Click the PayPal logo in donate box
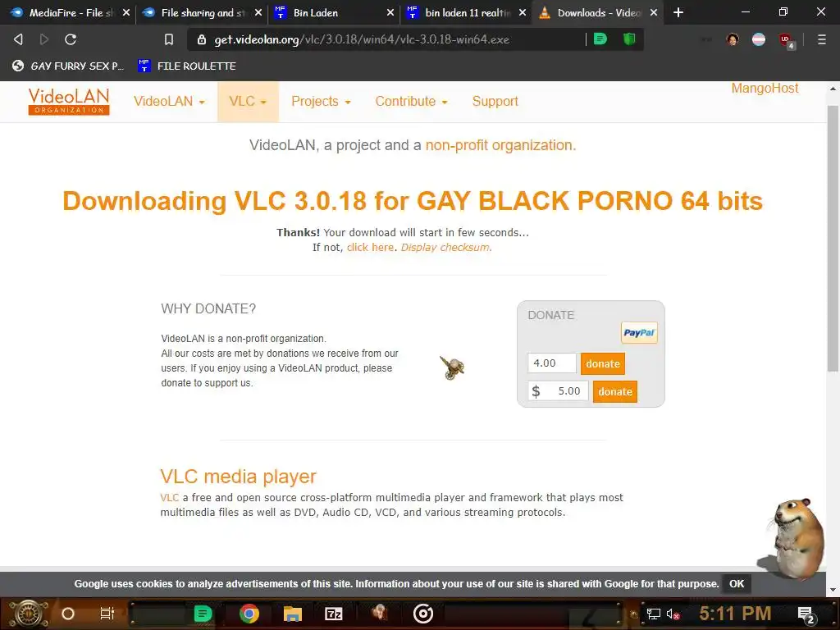 point(639,333)
